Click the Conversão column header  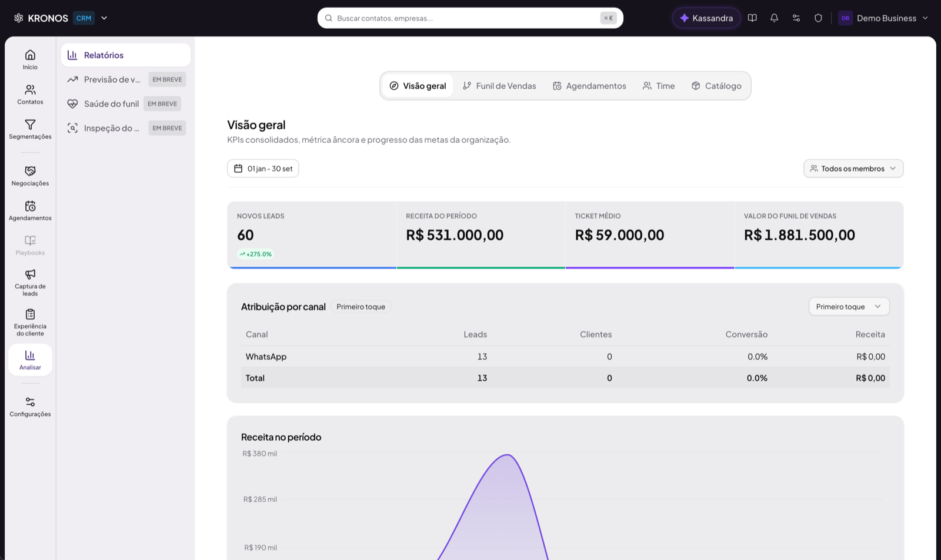746,334
